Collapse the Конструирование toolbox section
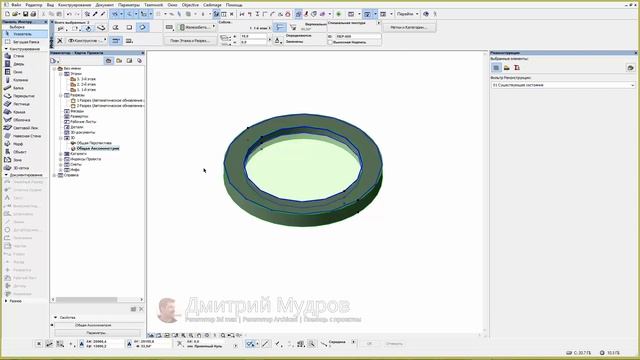Screen dimensions: 640x360 (x=6, y=49)
